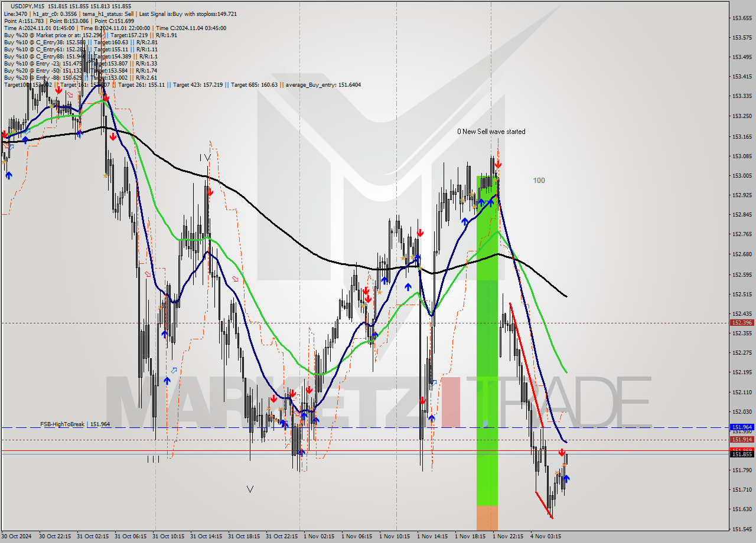Click the '1 Nov 02:15' time label
This screenshot has width=756, height=543.
(320, 537)
